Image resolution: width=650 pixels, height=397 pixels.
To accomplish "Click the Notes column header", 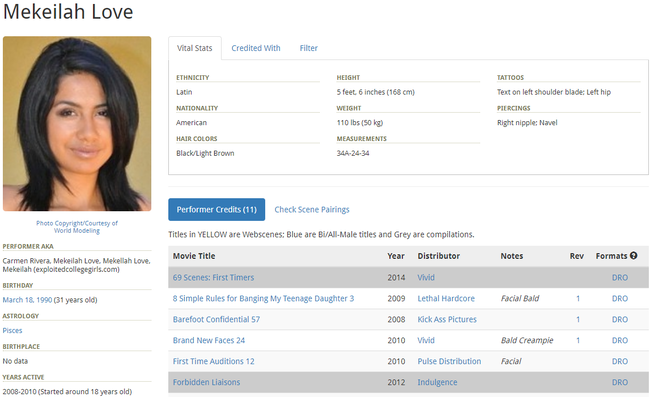I will tap(512, 256).
